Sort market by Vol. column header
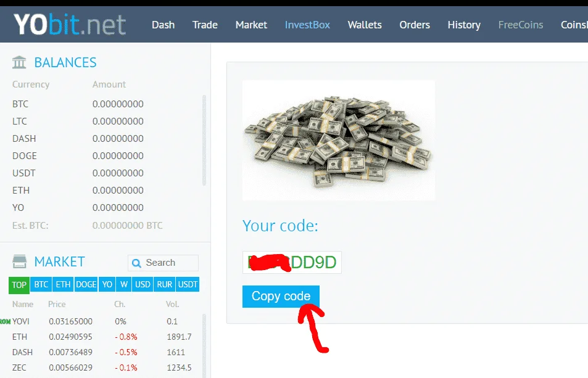588x378 pixels. [x=173, y=304]
